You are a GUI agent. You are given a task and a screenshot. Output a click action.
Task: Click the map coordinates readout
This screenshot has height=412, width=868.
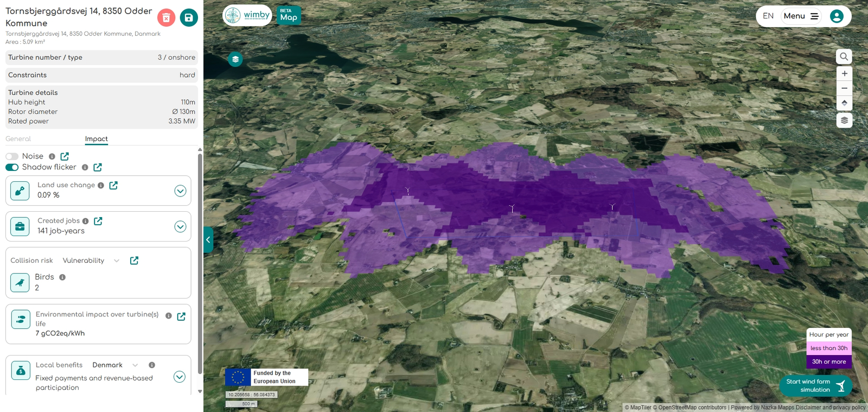point(252,395)
